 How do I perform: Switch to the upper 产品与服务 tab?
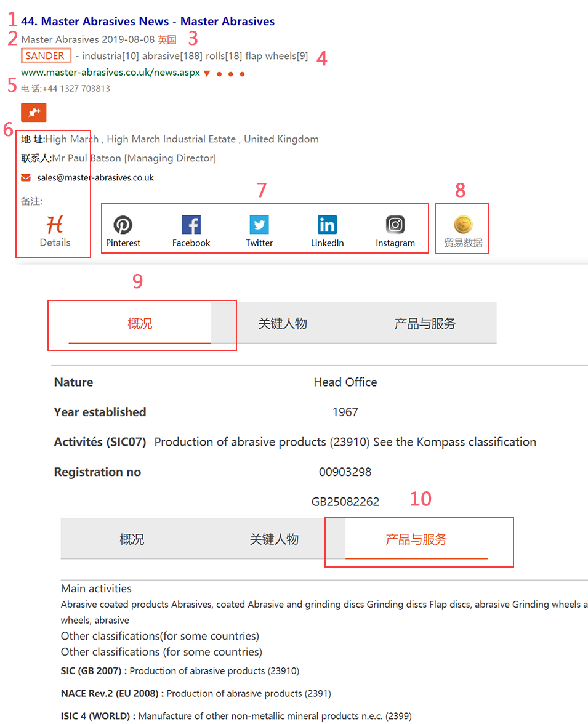click(x=425, y=323)
